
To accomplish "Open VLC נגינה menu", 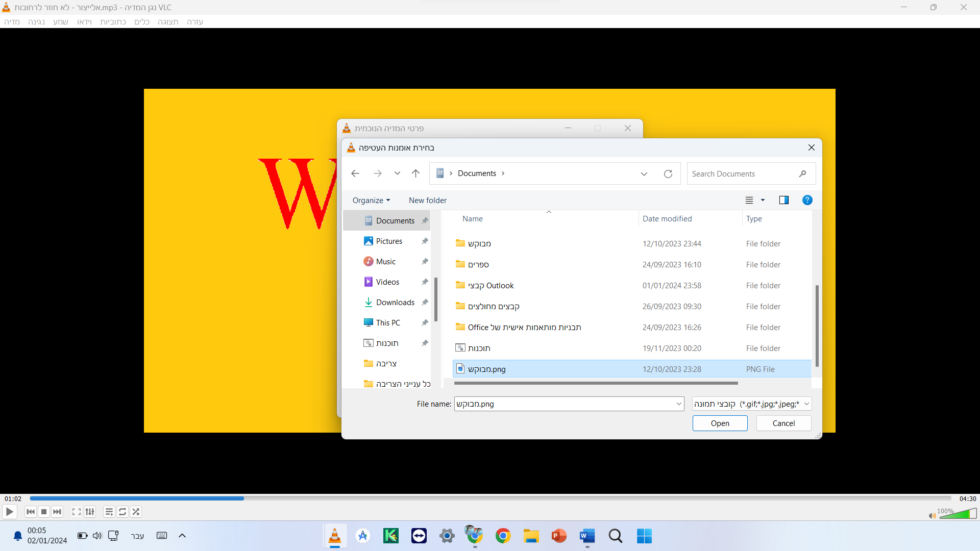I will (x=37, y=22).
